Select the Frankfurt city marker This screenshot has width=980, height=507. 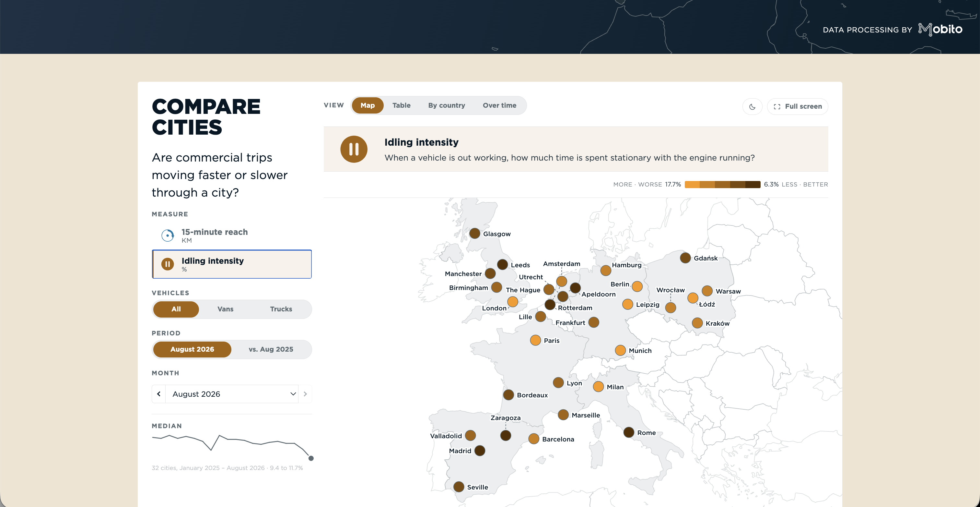pos(594,322)
